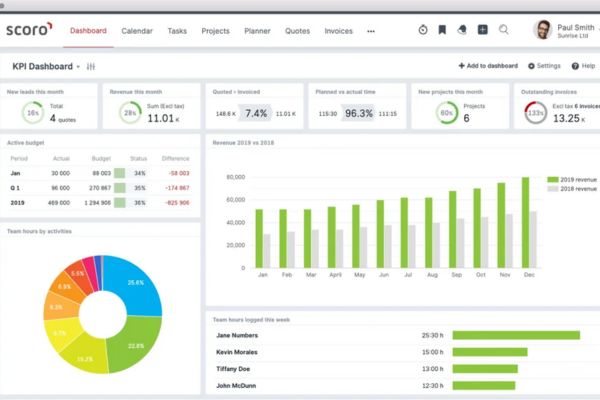Screen dimensions: 600x400
Task: Click Jane Numbers hours bar
Action: 516,335
